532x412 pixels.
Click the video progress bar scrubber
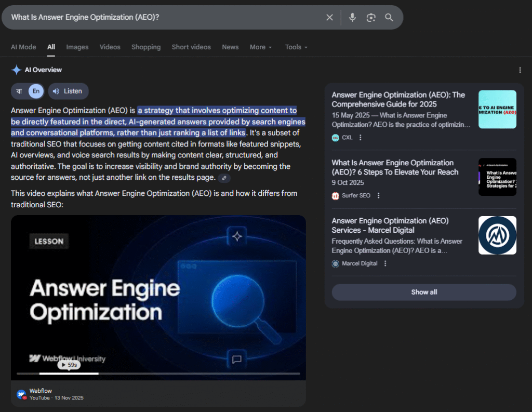tap(98, 373)
